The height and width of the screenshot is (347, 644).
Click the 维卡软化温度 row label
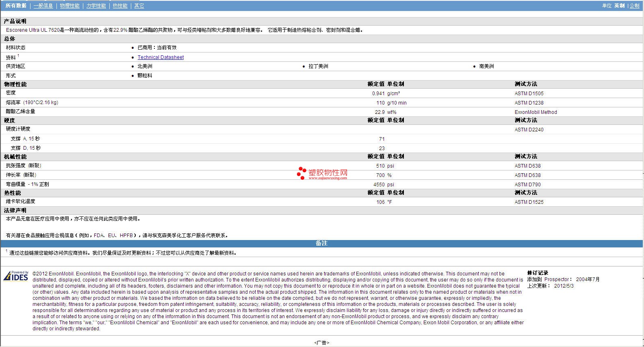[x=20, y=201]
